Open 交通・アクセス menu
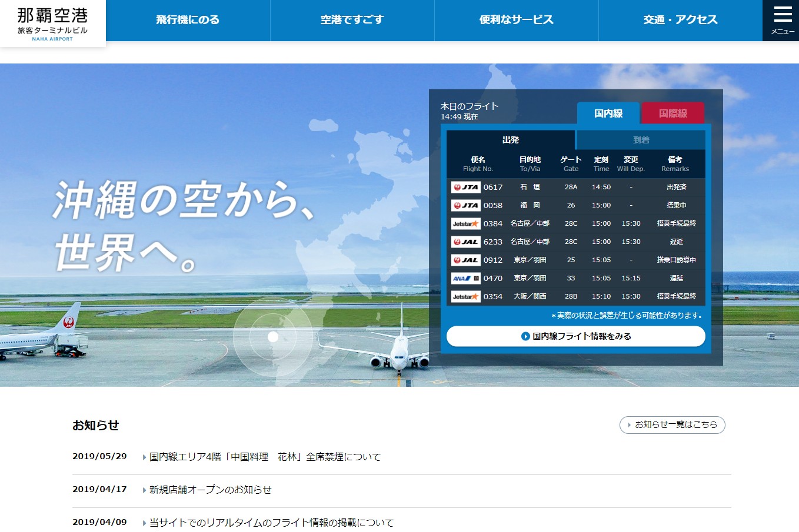This screenshot has width=799, height=532. 680,20
